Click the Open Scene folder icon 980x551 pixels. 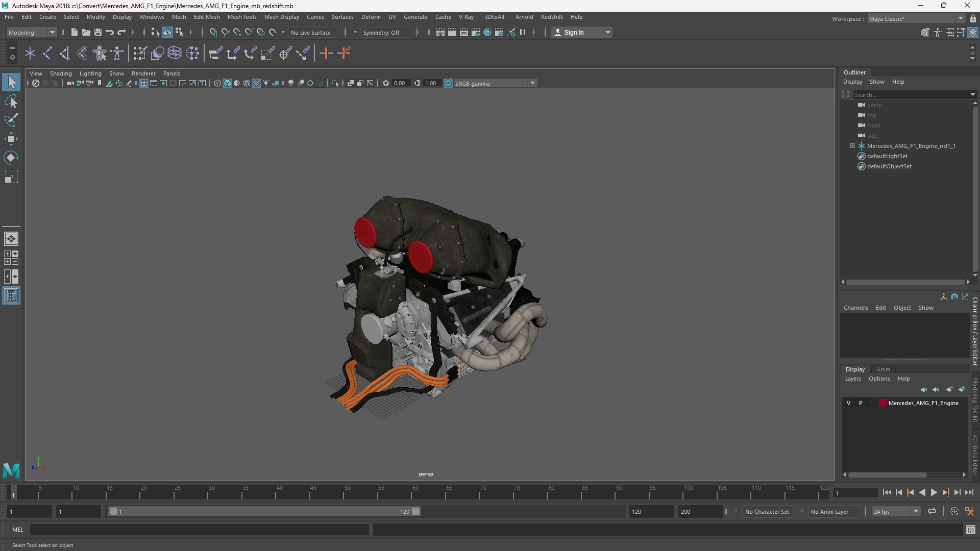(x=86, y=32)
